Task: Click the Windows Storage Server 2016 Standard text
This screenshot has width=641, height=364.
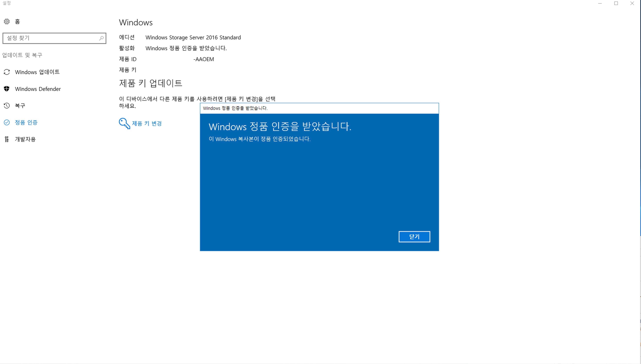Action: click(193, 38)
